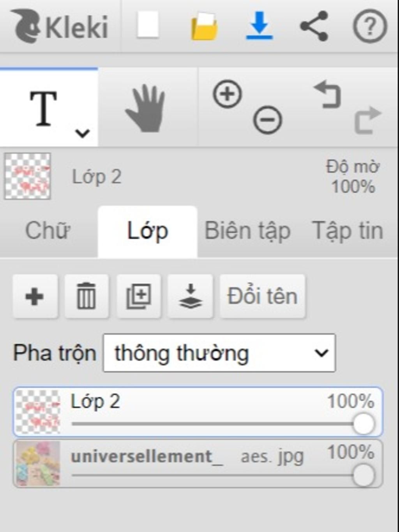The width and height of the screenshot is (399, 532).
Task: Click the Đổi tên rename button
Action: click(263, 296)
